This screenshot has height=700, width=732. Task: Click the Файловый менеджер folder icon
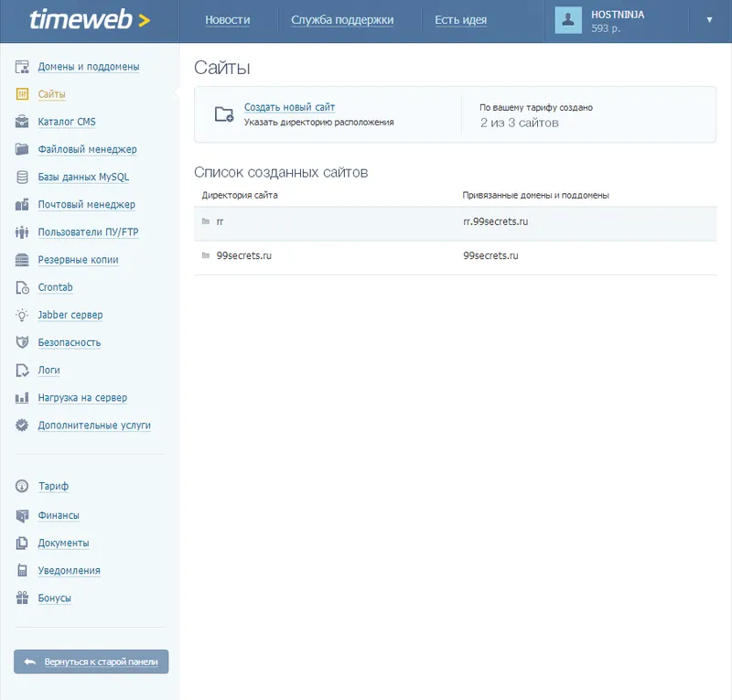coord(22,149)
